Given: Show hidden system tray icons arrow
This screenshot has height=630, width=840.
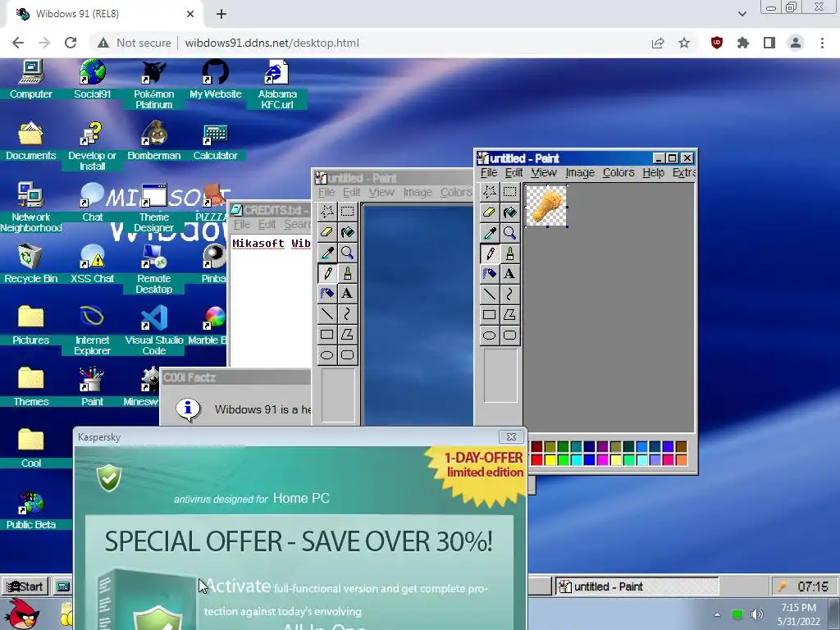Looking at the screenshot, I should 717,614.
